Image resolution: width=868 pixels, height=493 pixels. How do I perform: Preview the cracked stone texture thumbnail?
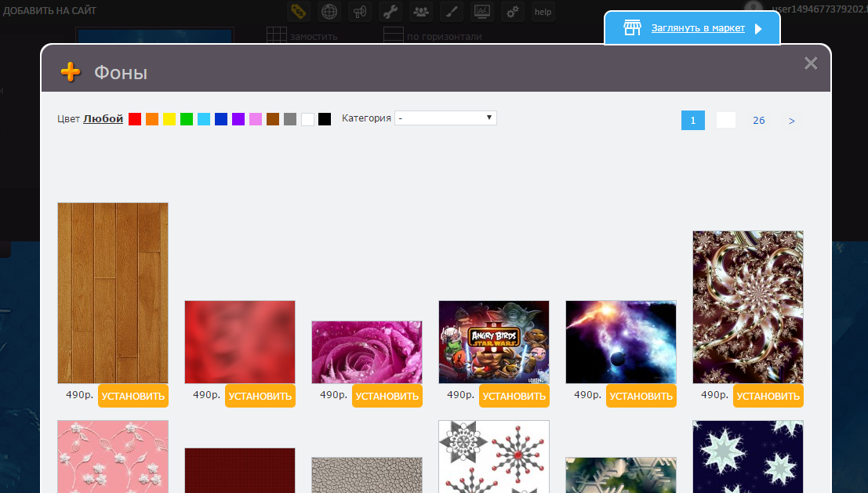[367, 475]
